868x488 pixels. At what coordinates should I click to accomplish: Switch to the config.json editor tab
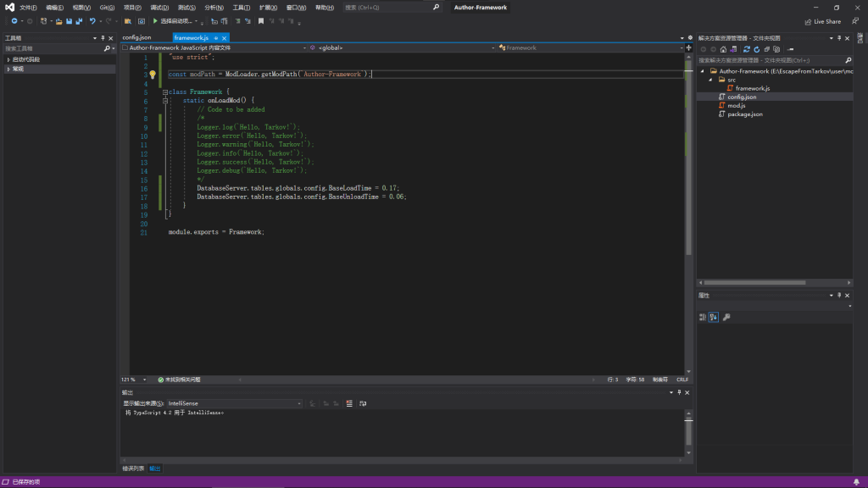tap(136, 37)
